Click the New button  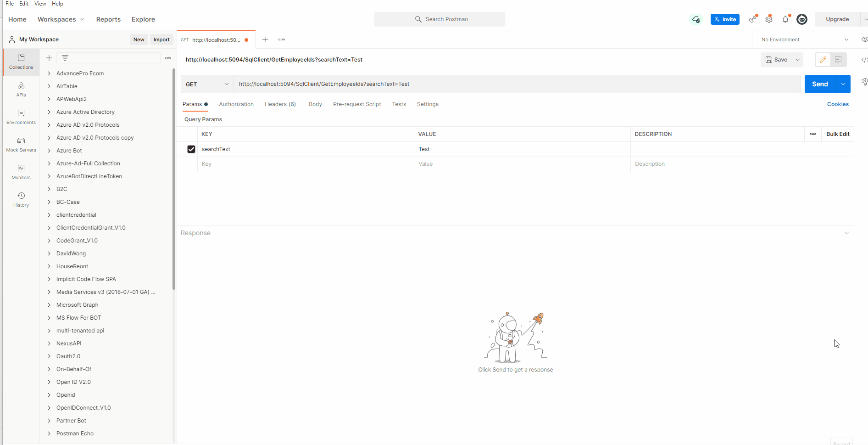[x=139, y=39]
